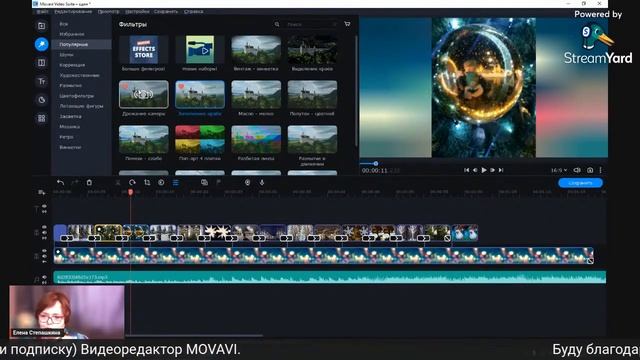Click the search magnifier icon in Filters panel
This screenshot has width=640, height=360.
277,24
